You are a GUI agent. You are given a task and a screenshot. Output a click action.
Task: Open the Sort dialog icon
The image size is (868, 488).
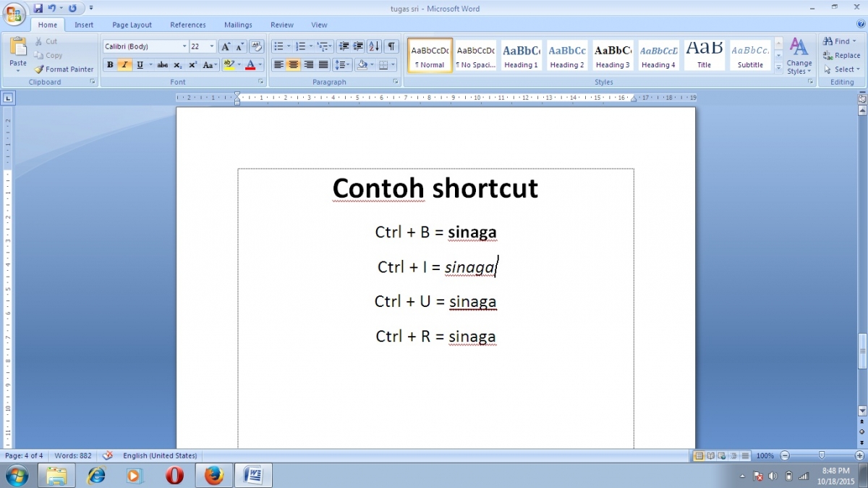click(375, 46)
